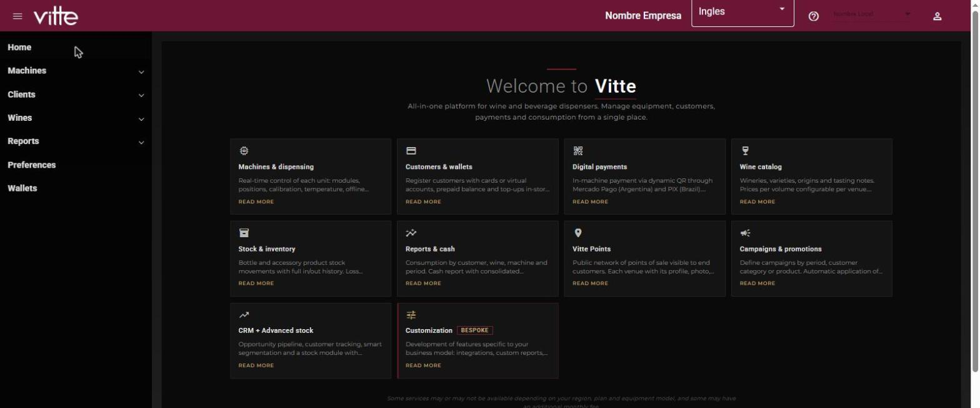Click the Digital payments QR code icon

577,151
